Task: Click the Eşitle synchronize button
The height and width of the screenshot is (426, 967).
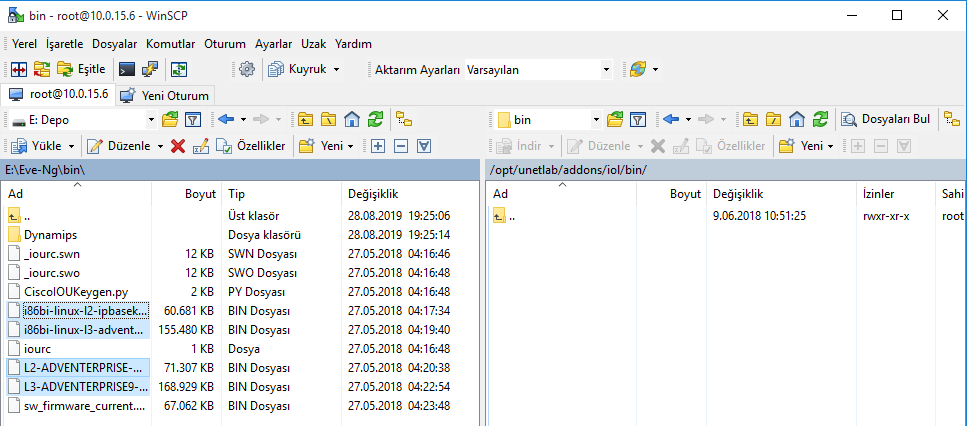Action: click(82, 70)
